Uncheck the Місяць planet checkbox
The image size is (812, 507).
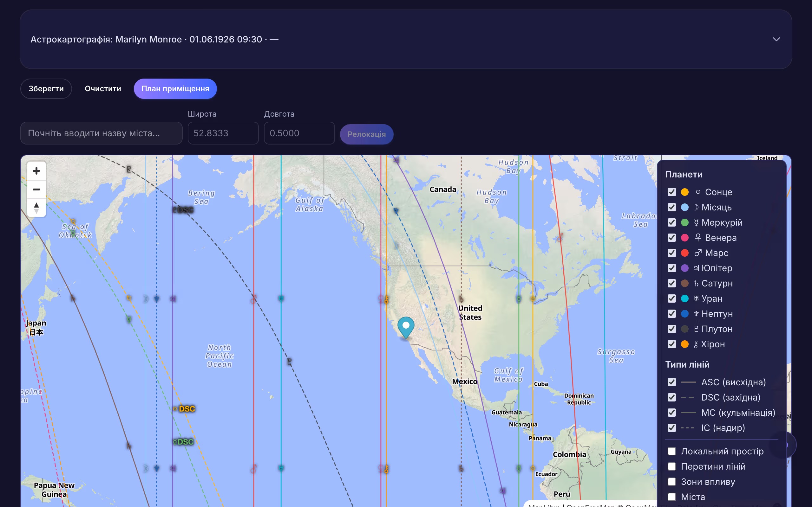coord(672,207)
